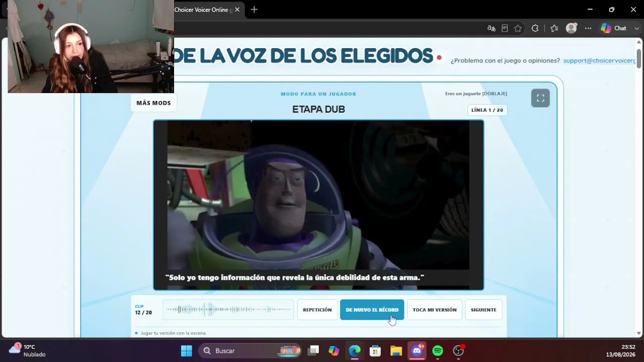Screen dimensions: 644x362
Task: Open the browser translate icon
Action: point(492,28)
